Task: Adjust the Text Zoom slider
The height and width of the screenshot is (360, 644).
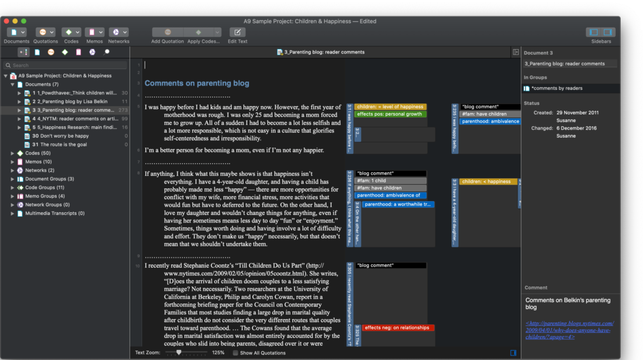Action: coord(179,353)
